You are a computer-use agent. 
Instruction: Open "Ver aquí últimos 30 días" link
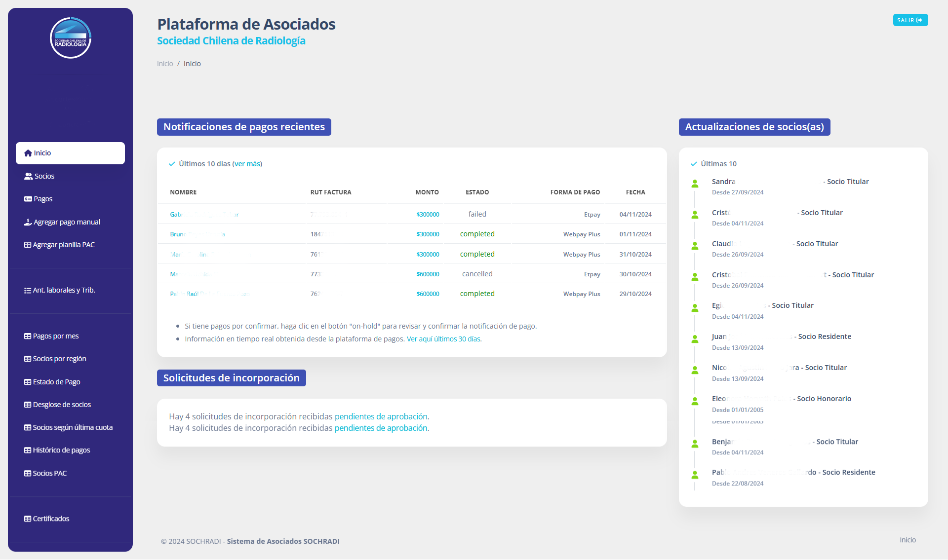tap(443, 339)
